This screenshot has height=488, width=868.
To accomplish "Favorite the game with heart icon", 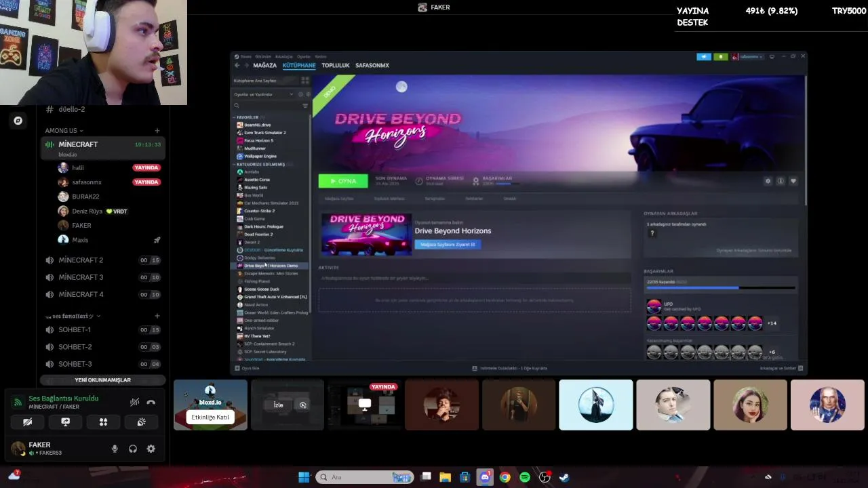I will pos(793,181).
